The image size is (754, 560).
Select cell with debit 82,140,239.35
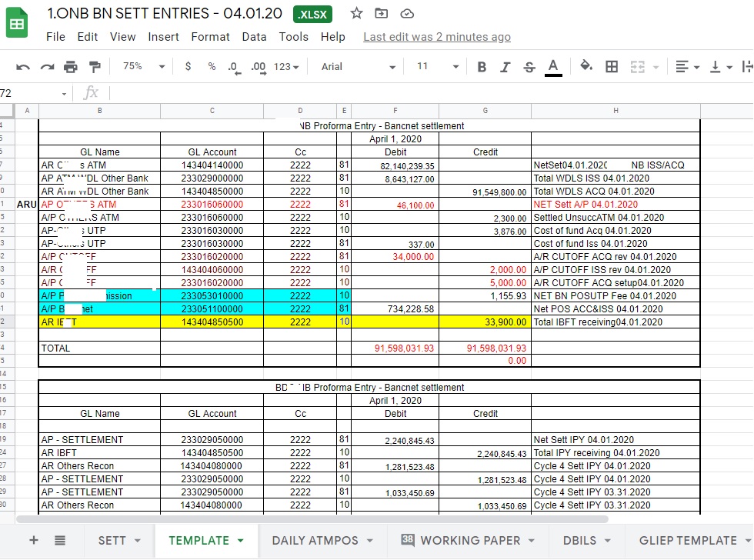(395, 165)
